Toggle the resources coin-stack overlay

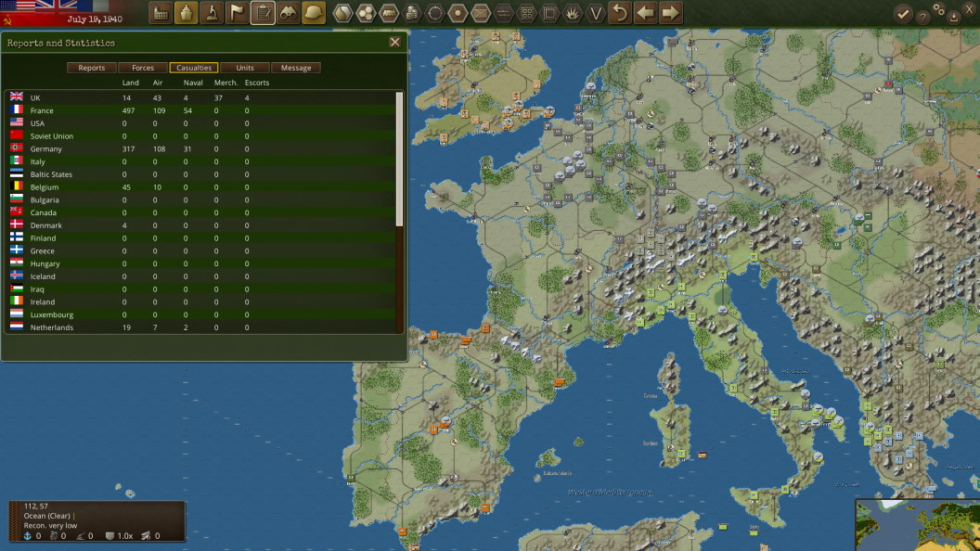(412, 13)
